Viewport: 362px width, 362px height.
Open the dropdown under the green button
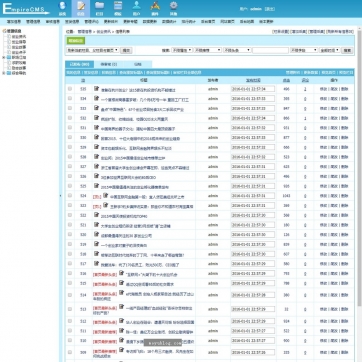92,50
